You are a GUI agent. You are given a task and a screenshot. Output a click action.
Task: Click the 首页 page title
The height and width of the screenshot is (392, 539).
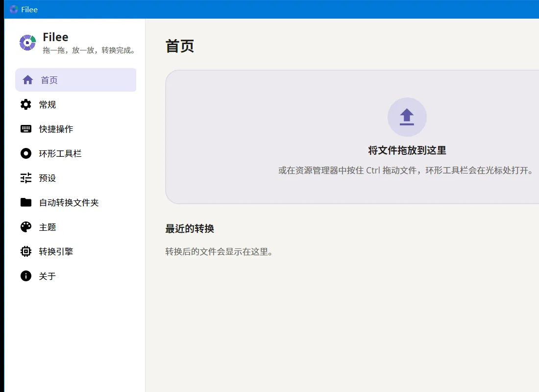point(180,46)
